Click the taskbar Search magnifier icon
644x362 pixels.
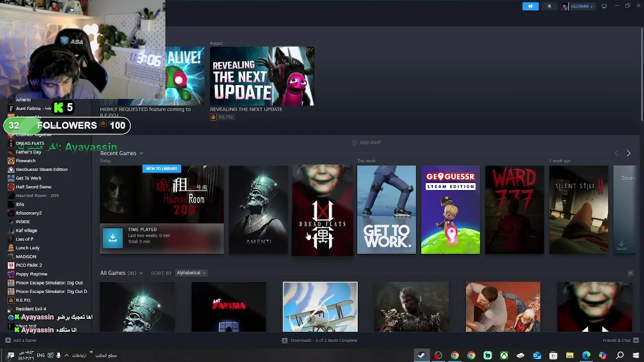(620, 355)
